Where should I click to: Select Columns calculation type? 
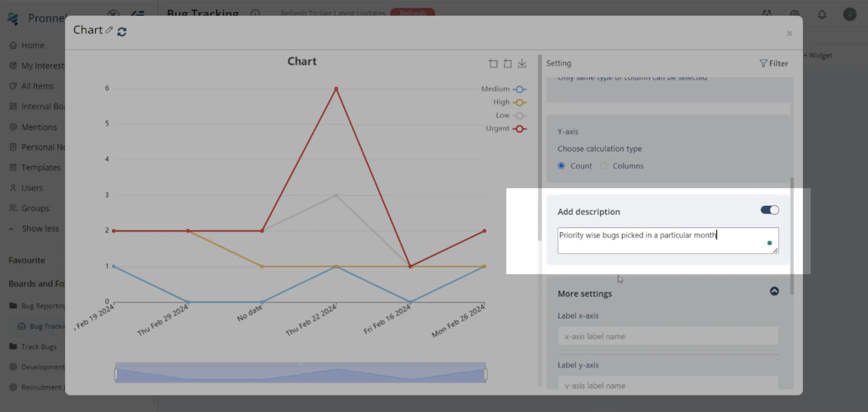click(x=603, y=166)
